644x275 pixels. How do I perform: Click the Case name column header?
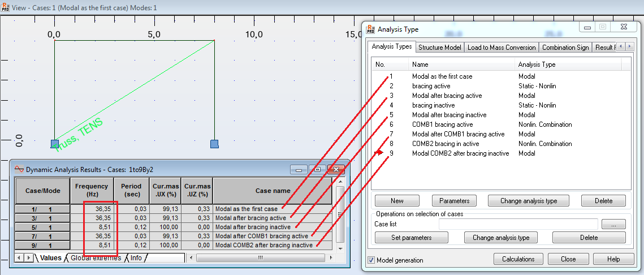(273, 191)
